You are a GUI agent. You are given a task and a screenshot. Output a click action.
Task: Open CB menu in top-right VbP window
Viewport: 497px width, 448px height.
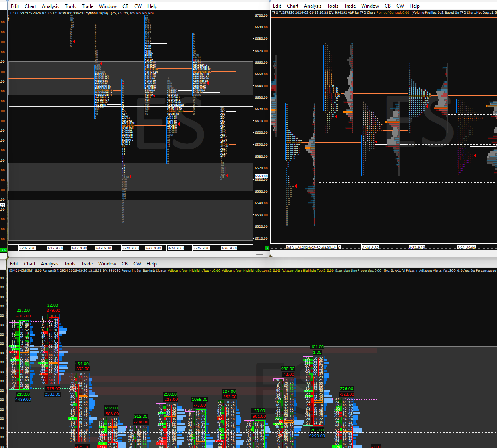click(x=388, y=6)
